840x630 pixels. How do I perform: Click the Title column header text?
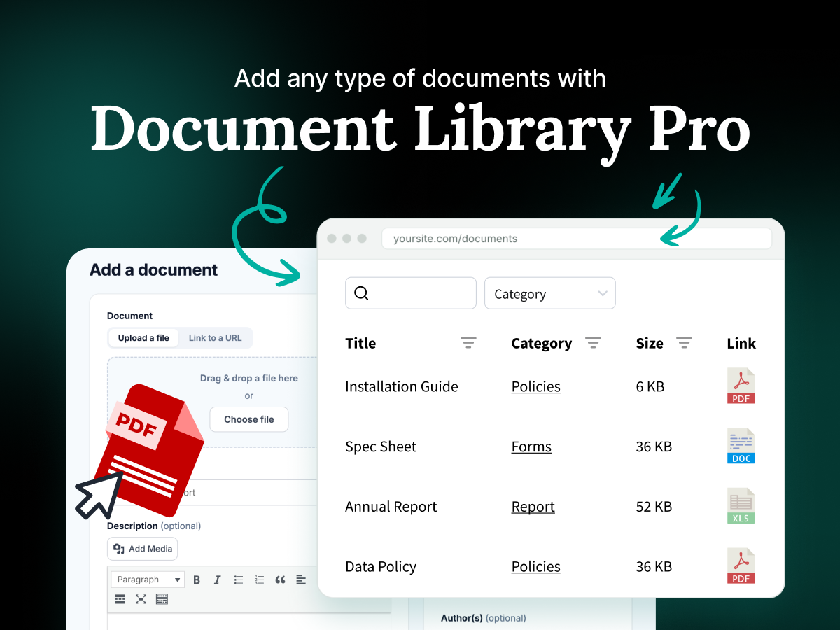(x=360, y=343)
